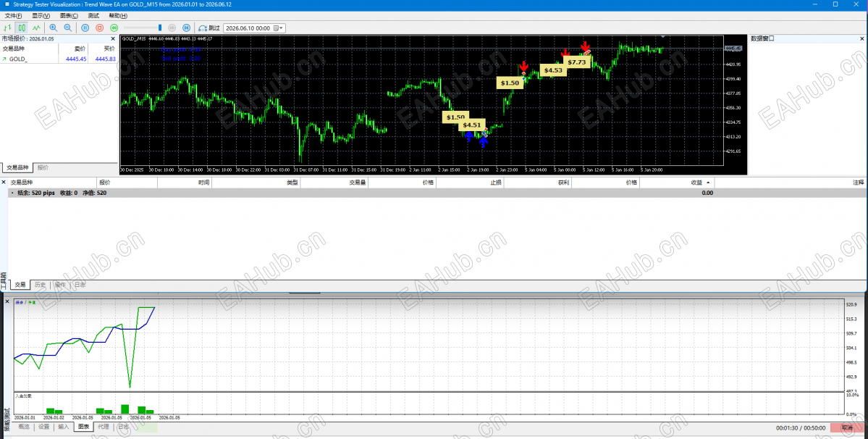Open the 日志 tab next to 代理
This screenshot has width=868, height=439.
point(124,427)
